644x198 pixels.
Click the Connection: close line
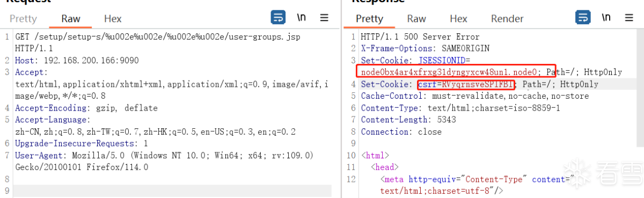(401, 131)
